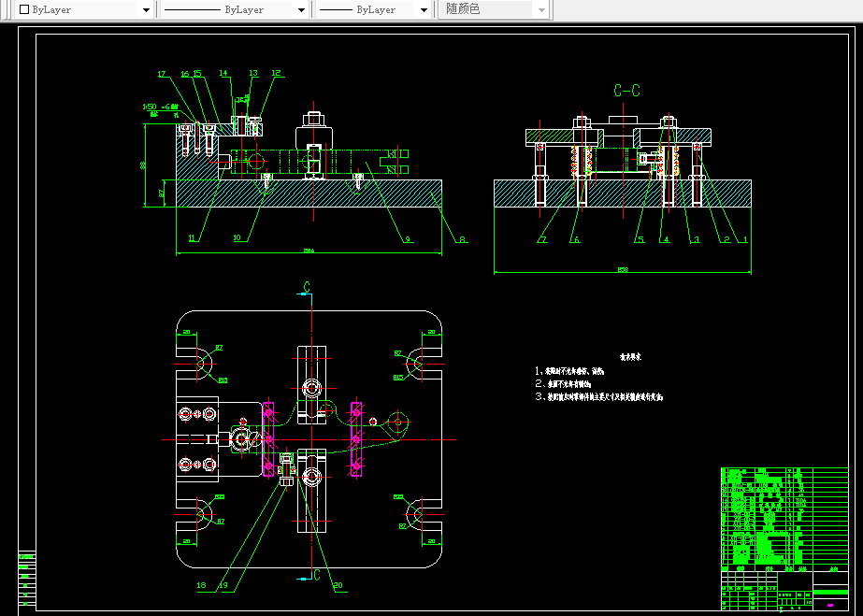The image size is (863, 616).
Task: Click the revision strip at bottom-left border
Action: [27, 580]
